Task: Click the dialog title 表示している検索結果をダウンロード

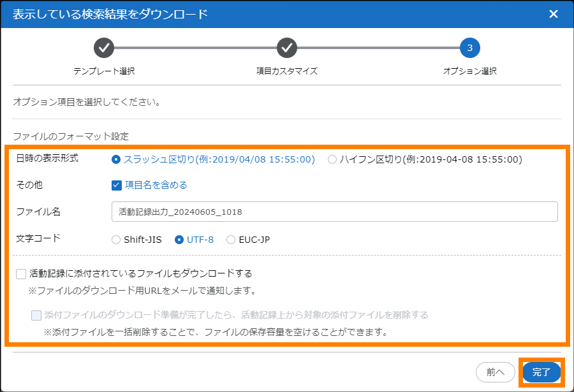Action: click(x=110, y=14)
